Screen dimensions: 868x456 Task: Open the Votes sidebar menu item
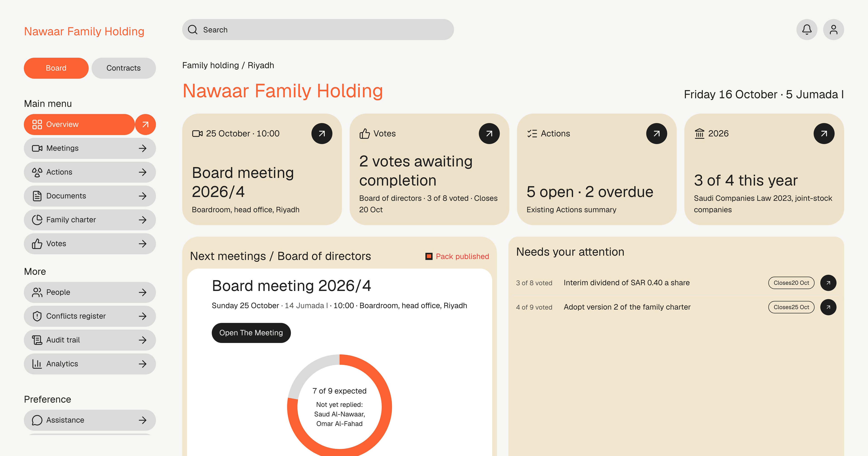click(x=90, y=244)
